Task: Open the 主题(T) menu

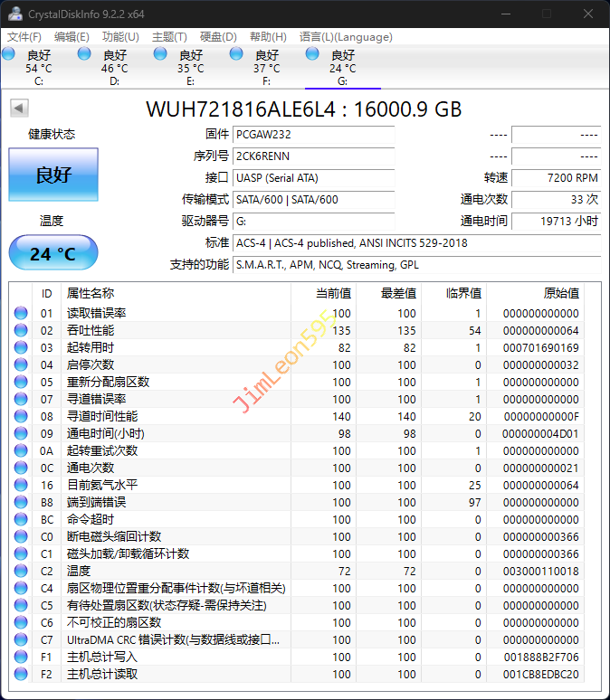Action: (169, 37)
